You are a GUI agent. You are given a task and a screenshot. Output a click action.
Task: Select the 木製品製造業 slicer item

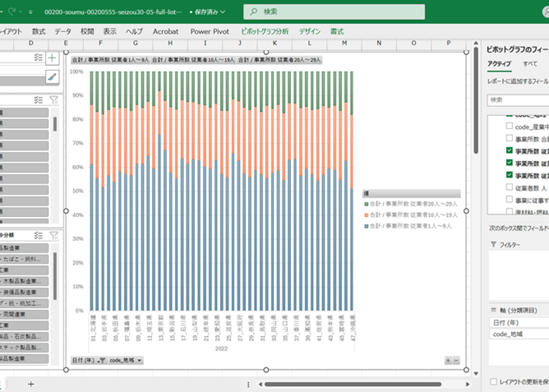pyautogui.click(x=24, y=281)
